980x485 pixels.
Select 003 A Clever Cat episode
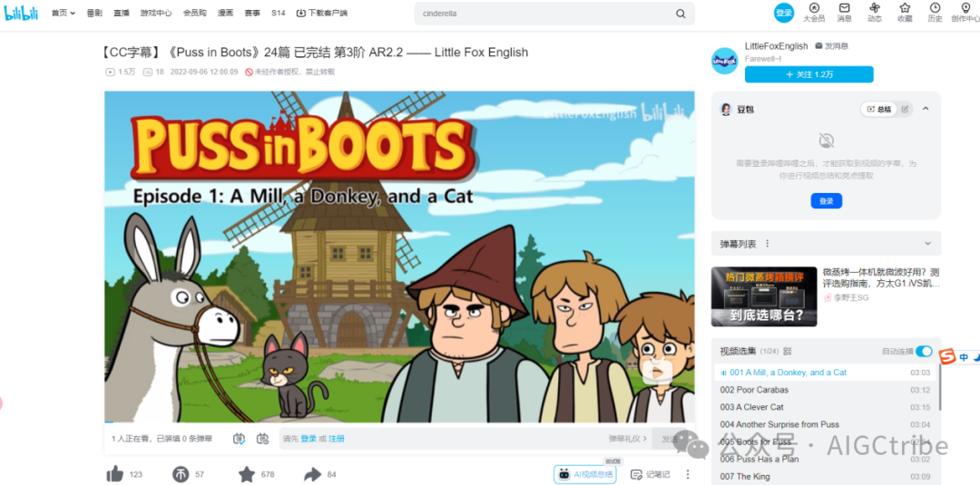click(826, 407)
